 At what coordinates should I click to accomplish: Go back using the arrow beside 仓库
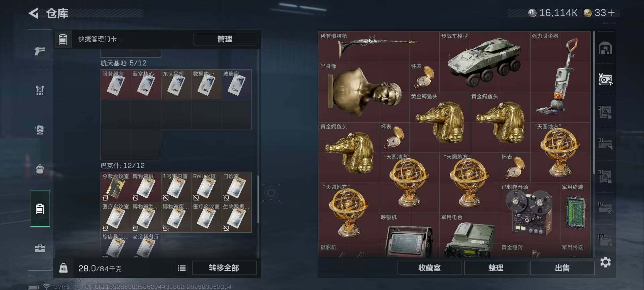(x=34, y=13)
